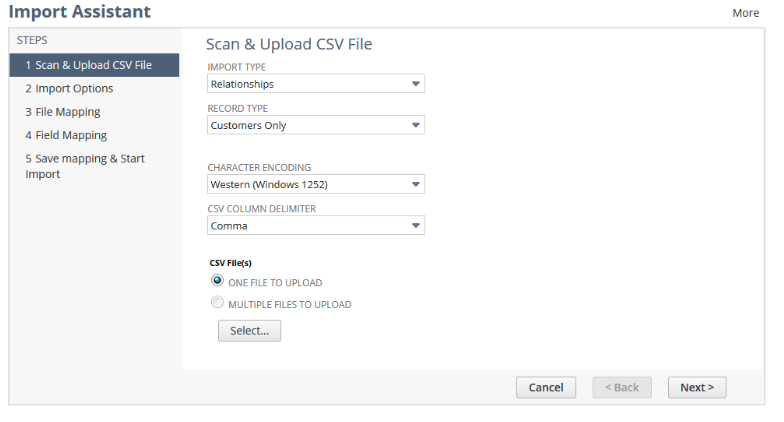Image resolution: width=784 pixels, height=422 pixels.
Task: Expand CSV Column Delimiter dropdown arrow
Action: coord(415,226)
